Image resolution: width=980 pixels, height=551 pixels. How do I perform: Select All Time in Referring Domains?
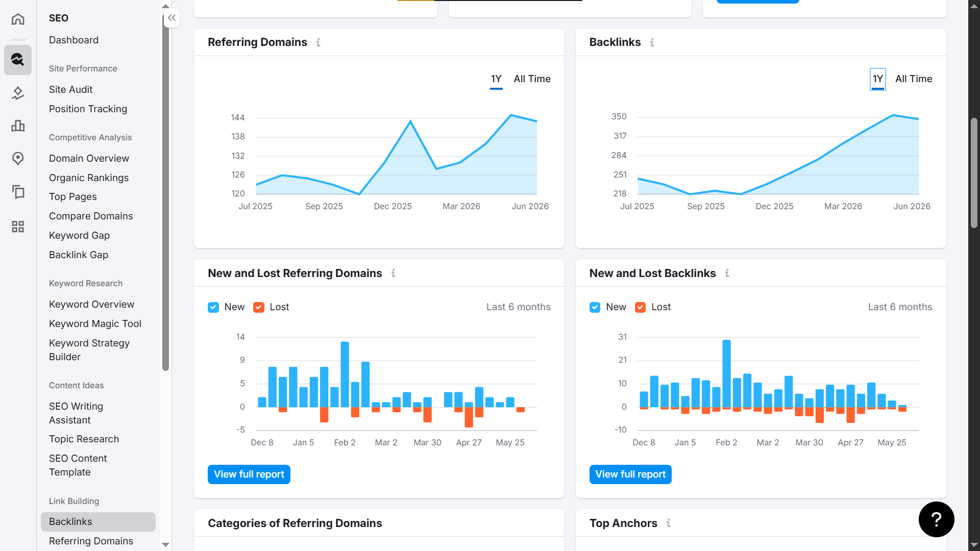pos(532,79)
